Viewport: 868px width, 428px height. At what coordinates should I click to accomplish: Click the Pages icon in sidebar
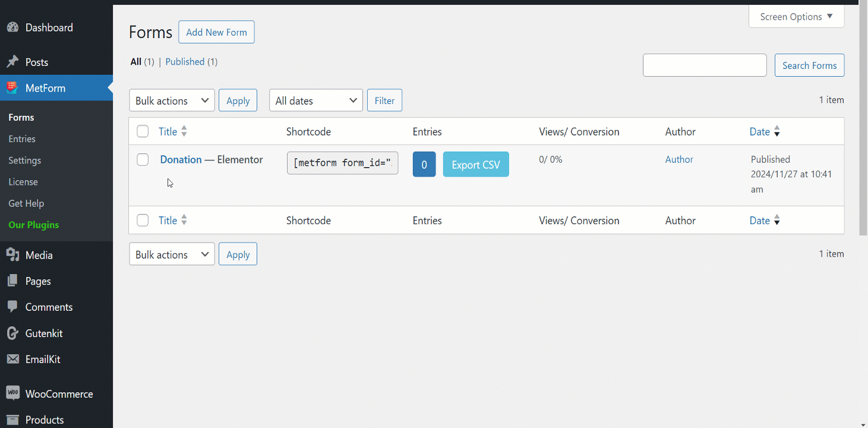(12, 281)
